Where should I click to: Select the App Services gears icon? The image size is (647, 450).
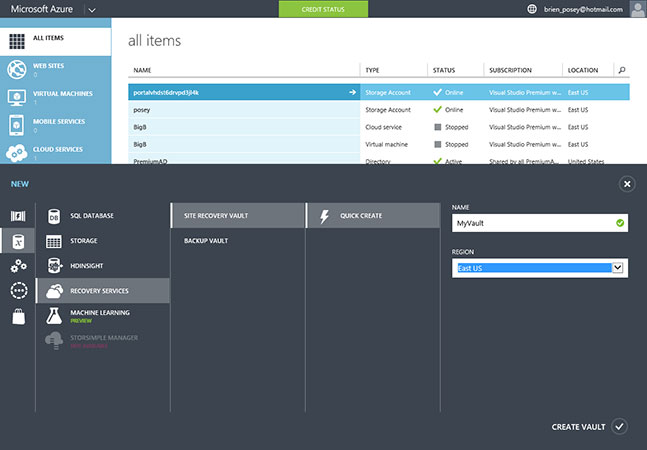pyautogui.click(x=18, y=266)
